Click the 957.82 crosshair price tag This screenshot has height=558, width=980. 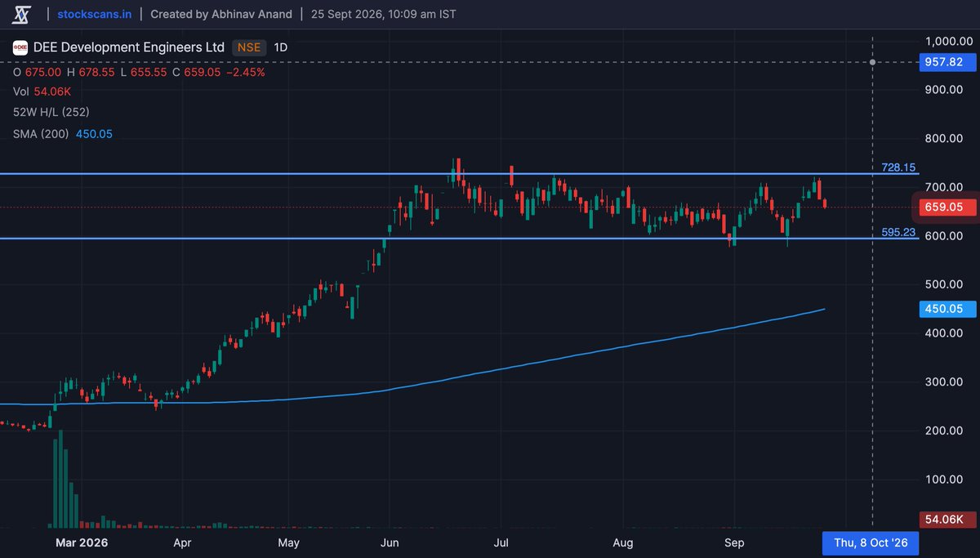(947, 62)
